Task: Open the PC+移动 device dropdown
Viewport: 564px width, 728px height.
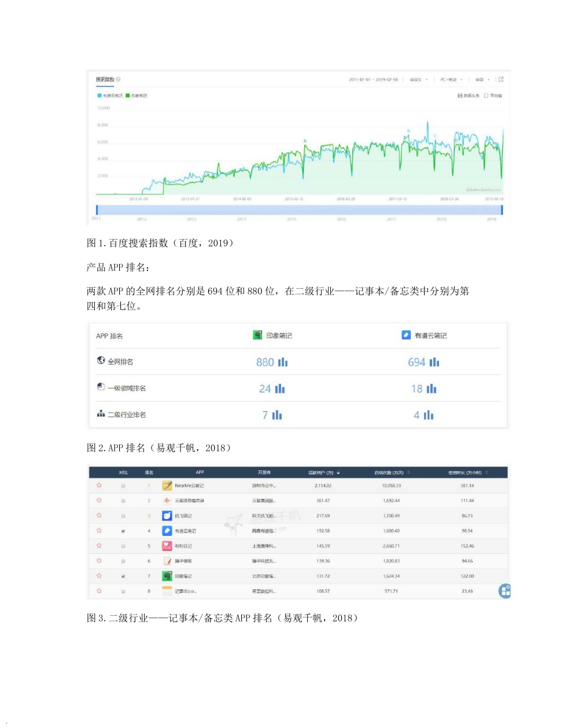Action: click(451, 80)
